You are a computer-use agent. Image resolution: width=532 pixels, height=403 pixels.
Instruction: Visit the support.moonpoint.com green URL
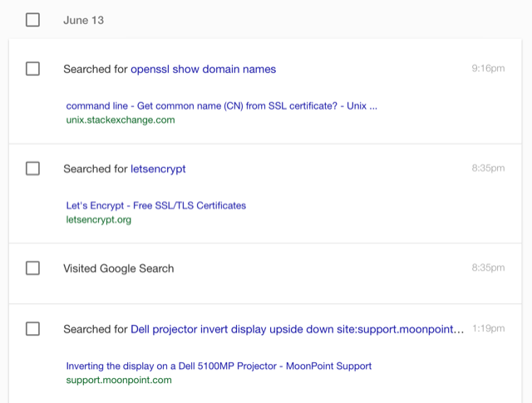pos(119,380)
